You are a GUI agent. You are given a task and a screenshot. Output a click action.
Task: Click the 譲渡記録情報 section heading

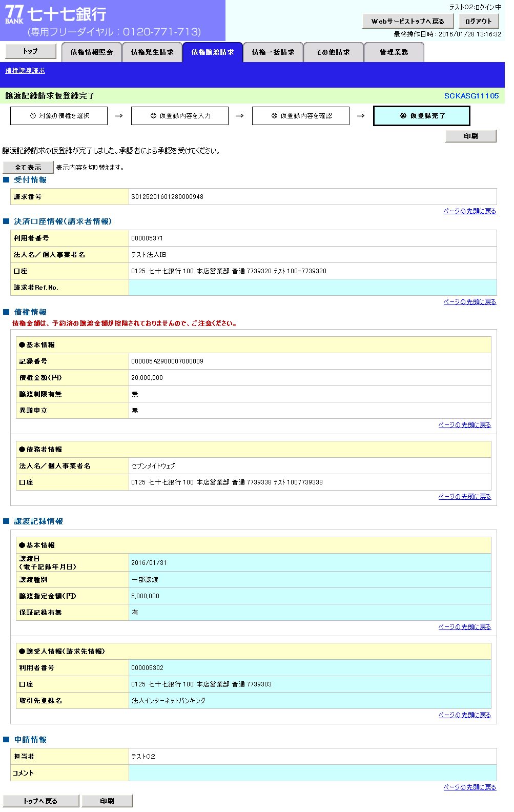pyautogui.click(x=38, y=521)
